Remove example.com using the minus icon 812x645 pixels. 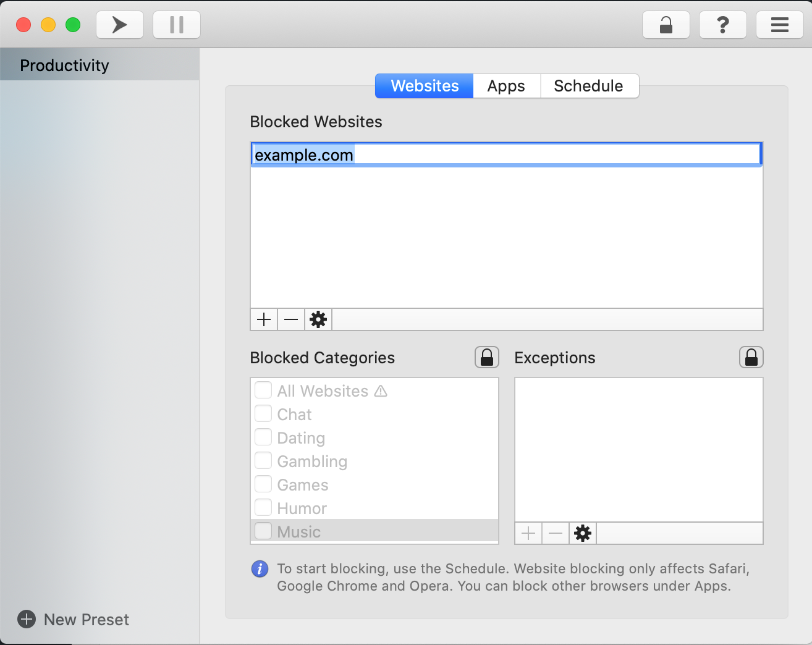[x=290, y=319]
